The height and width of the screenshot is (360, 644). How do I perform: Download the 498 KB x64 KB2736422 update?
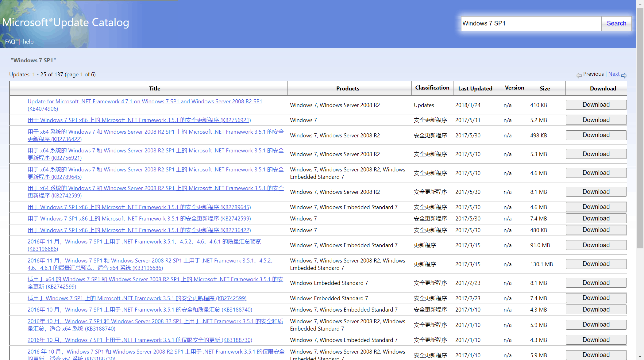pyautogui.click(x=596, y=135)
